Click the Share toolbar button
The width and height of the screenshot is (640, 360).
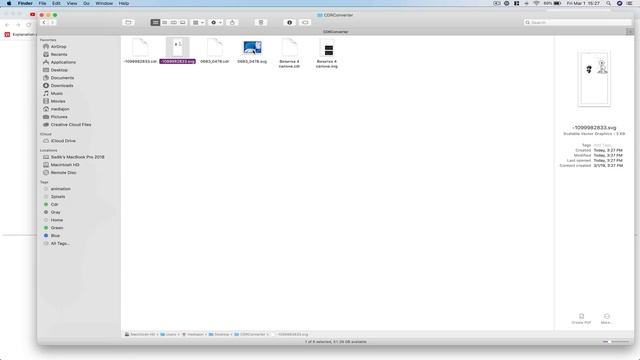[232, 22]
